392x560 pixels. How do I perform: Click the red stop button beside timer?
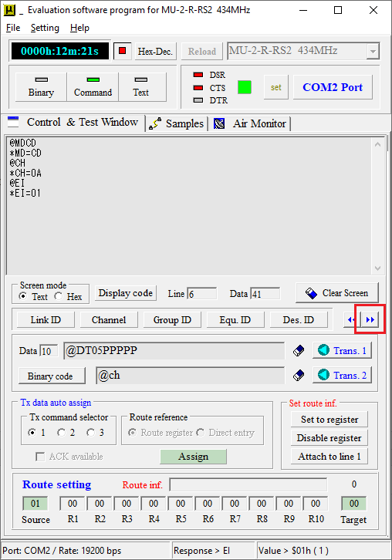[x=122, y=51]
